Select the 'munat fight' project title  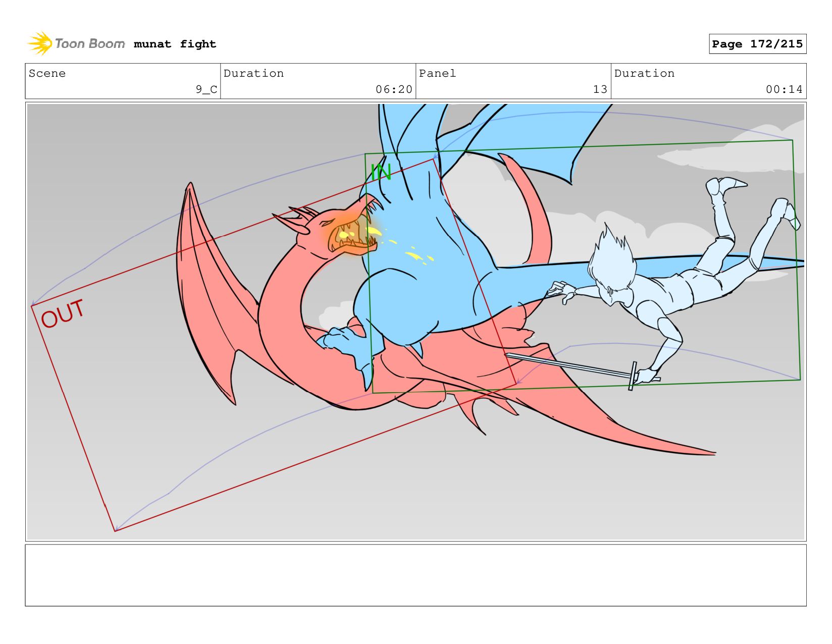175,44
